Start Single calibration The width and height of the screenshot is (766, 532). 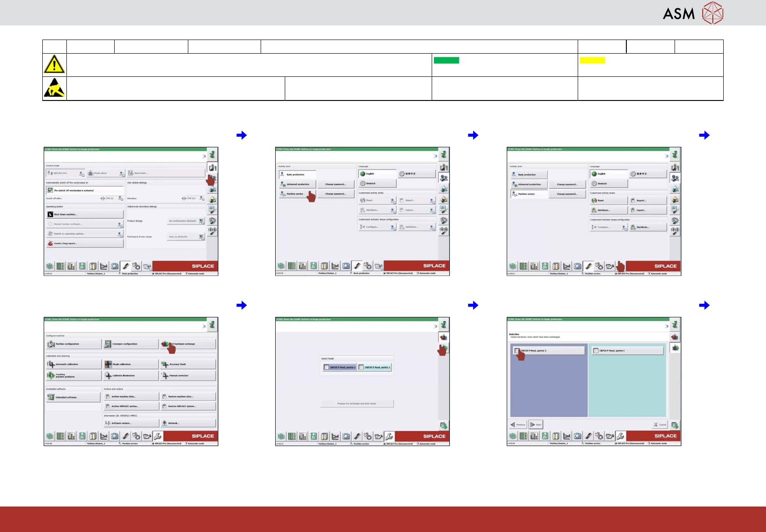(131, 364)
